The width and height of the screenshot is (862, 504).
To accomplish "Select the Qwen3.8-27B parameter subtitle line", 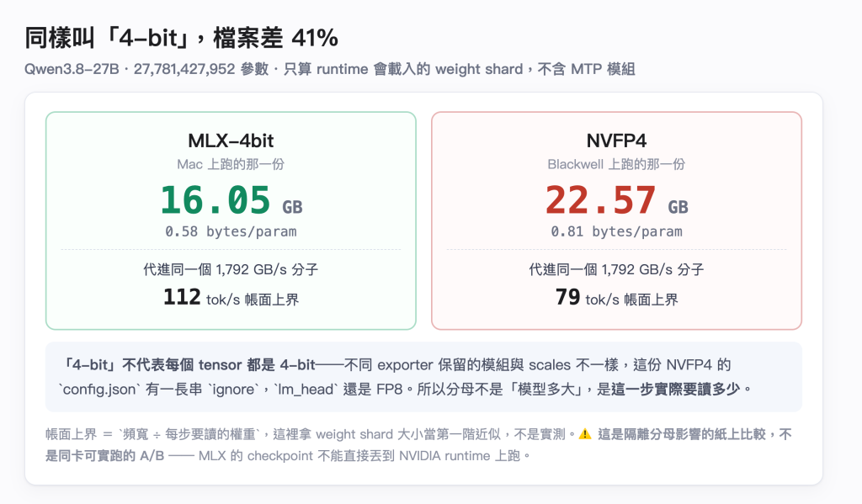I will 330,69.
